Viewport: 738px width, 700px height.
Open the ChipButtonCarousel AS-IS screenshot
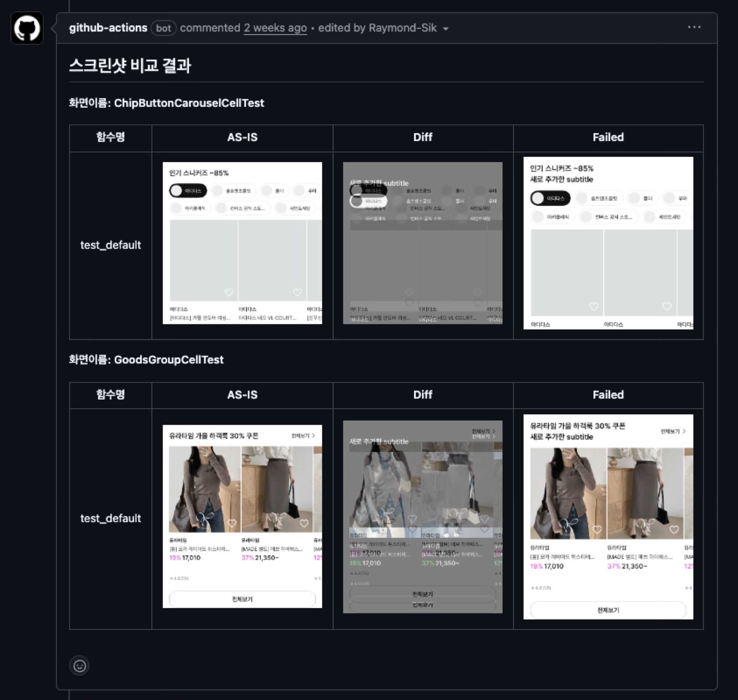pyautogui.click(x=242, y=243)
